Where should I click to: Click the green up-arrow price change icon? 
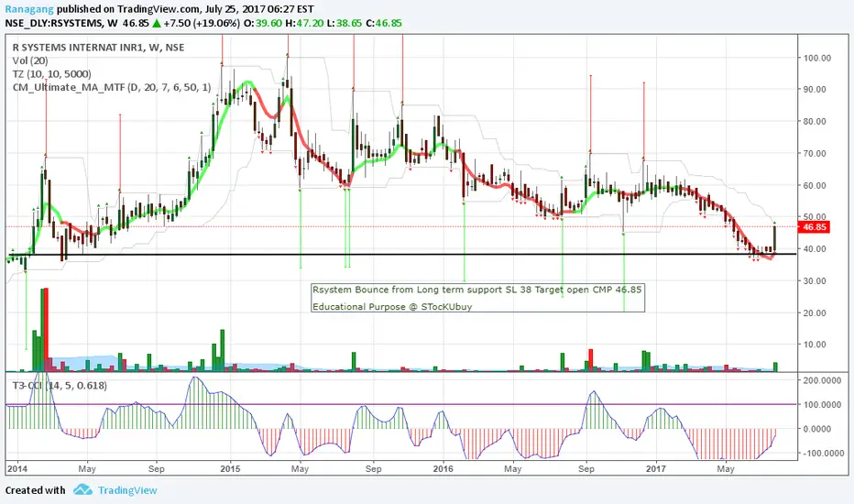tap(156, 23)
